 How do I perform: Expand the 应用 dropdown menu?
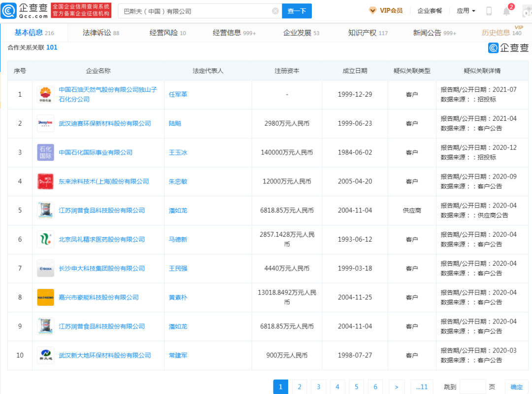click(x=465, y=11)
